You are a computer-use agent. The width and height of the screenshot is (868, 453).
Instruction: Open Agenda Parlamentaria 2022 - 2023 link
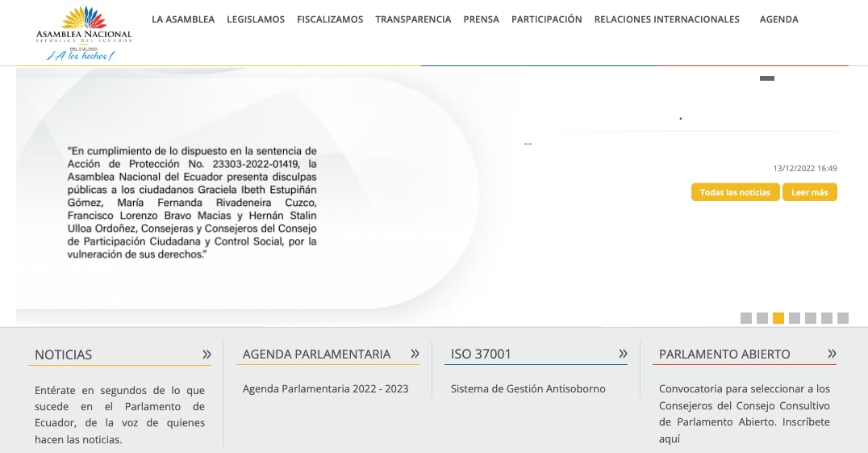325,389
